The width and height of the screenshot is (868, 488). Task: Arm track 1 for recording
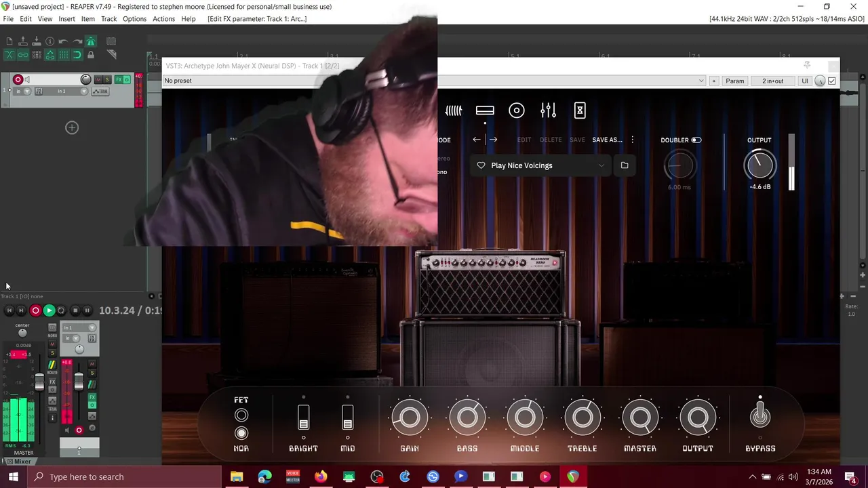(x=18, y=79)
